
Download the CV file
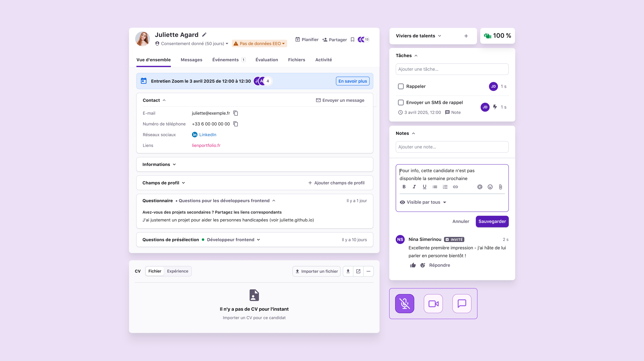coord(348,271)
